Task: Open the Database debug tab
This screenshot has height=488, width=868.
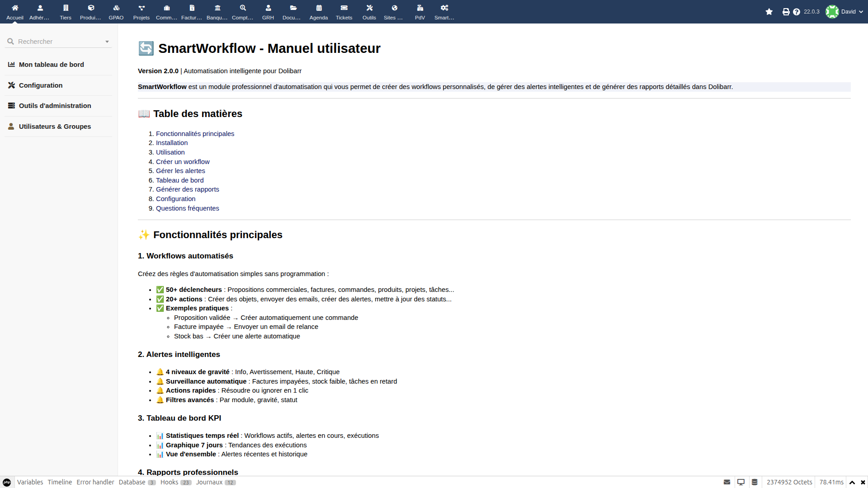Action: [132, 482]
